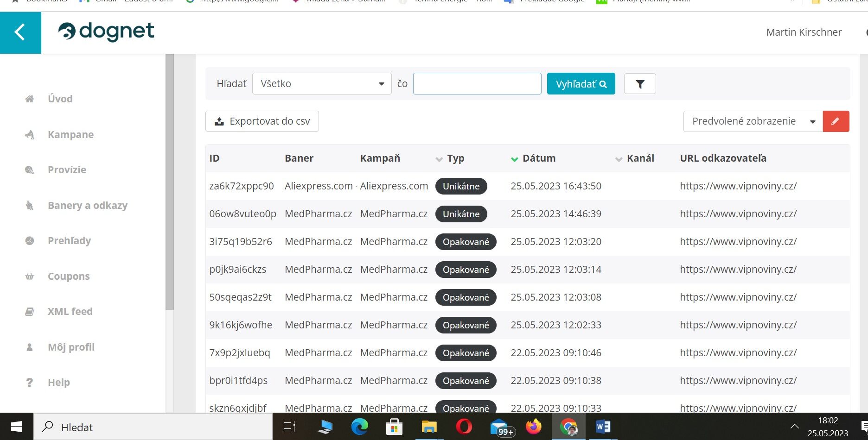Click the sidebar vertical scrollbar

(x=169, y=182)
